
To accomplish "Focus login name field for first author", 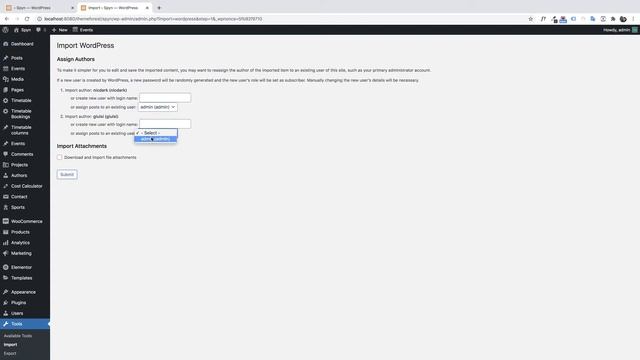I will click(x=165, y=98).
